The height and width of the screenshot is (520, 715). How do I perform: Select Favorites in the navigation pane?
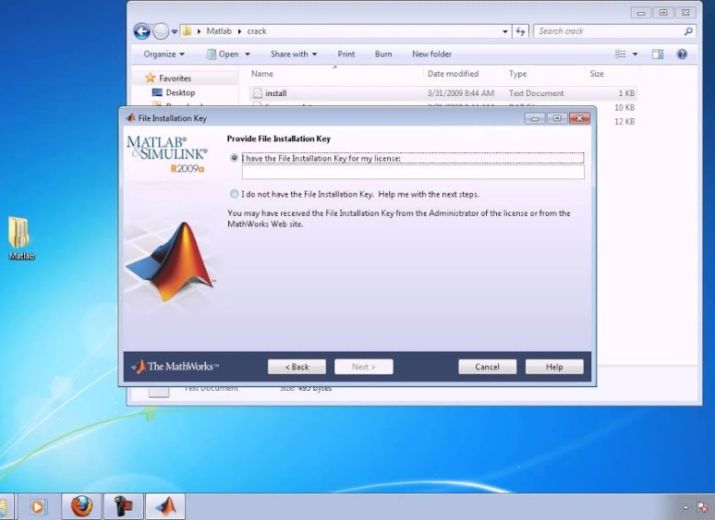tap(175, 78)
